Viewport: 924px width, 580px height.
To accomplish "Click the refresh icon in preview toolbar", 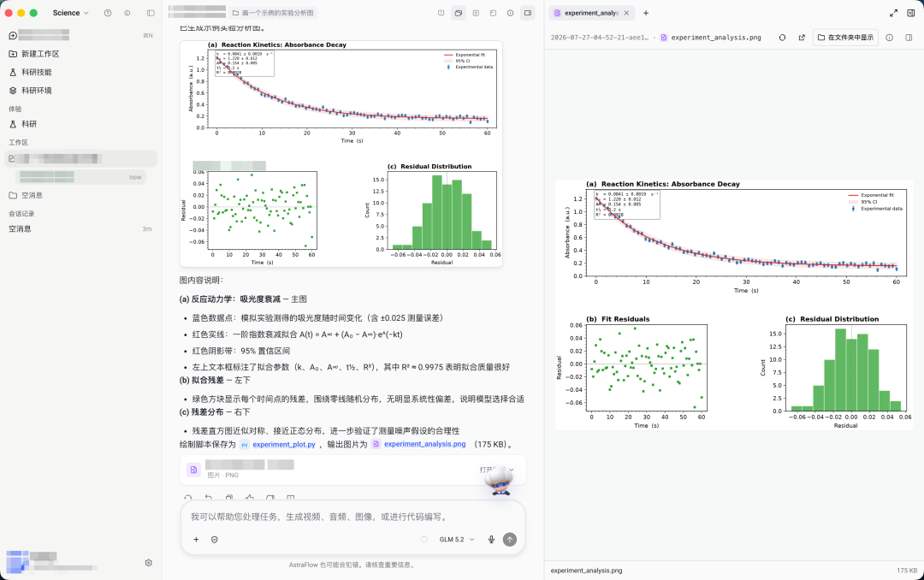I will click(783, 37).
